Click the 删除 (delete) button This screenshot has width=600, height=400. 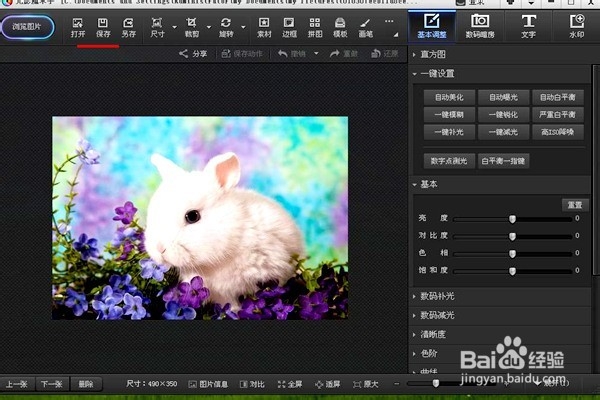(86, 384)
